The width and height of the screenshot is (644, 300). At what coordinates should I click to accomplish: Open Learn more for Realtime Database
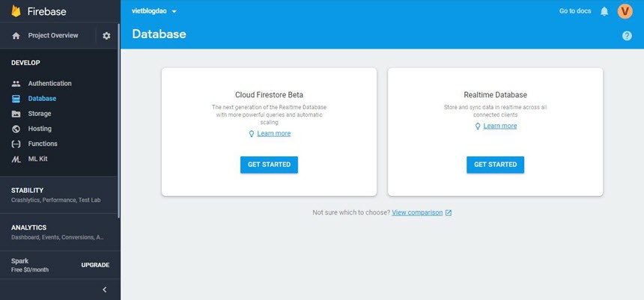tap(499, 126)
